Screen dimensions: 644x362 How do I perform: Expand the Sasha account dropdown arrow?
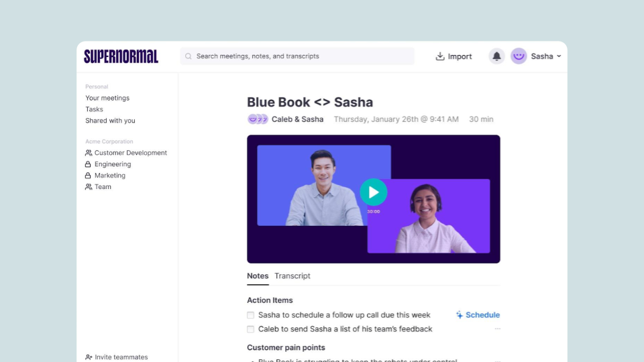[559, 56]
